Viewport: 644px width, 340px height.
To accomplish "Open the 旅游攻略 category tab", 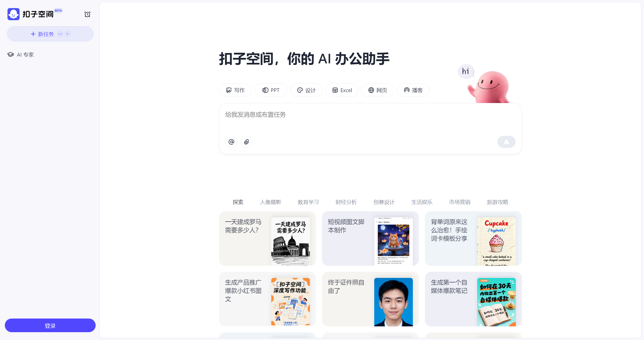I will [x=498, y=202].
